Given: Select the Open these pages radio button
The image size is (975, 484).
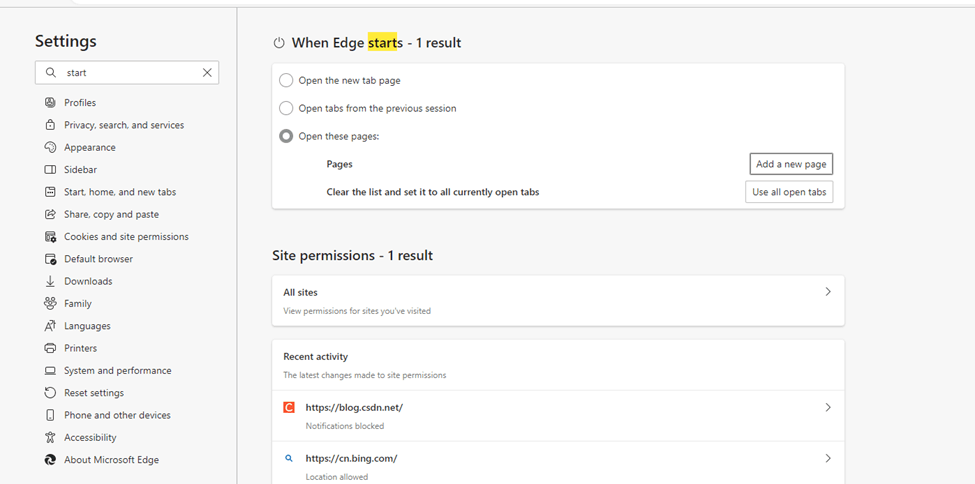Looking at the screenshot, I should coord(286,136).
